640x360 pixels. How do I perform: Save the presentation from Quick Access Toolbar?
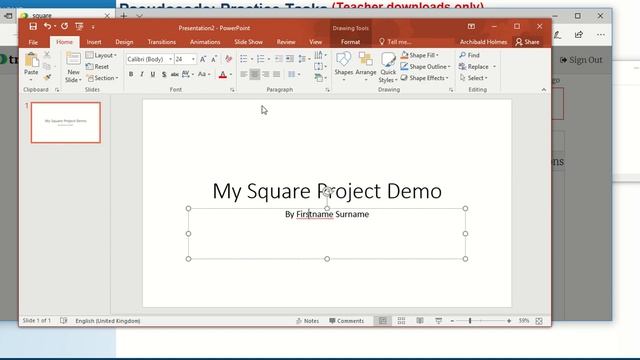point(33,27)
